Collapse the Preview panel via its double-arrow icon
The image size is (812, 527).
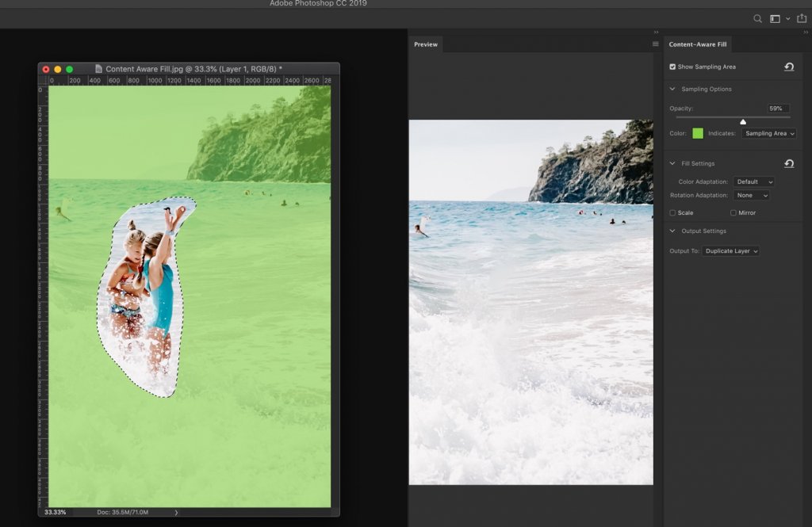tap(656, 32)
